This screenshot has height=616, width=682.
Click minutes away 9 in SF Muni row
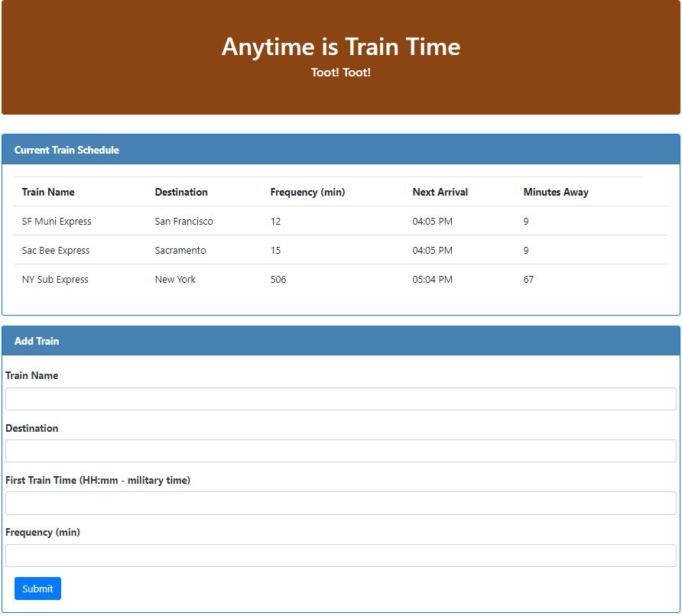click(x=526, y=221)
